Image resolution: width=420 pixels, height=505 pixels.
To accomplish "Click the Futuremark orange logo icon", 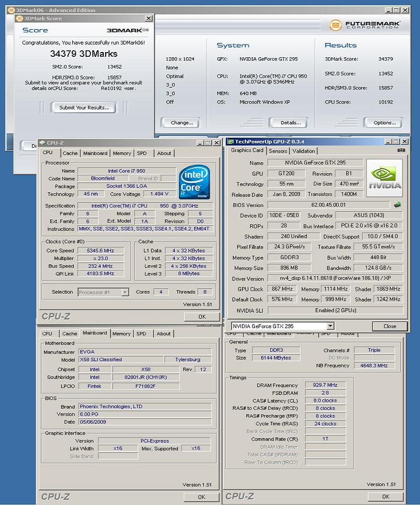I will point(335,25).
